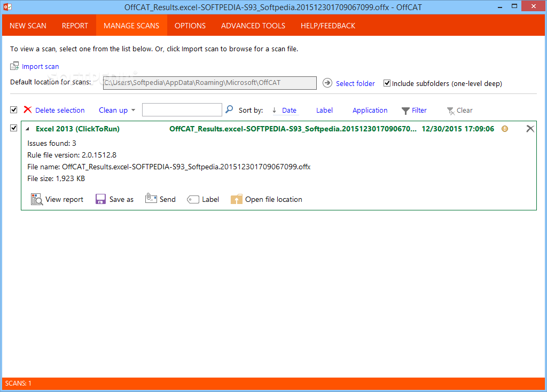Click the 12/30/2015 17:09:06 timestamp
The height and width of the screenshot is (392, 547).
(458, 129)
